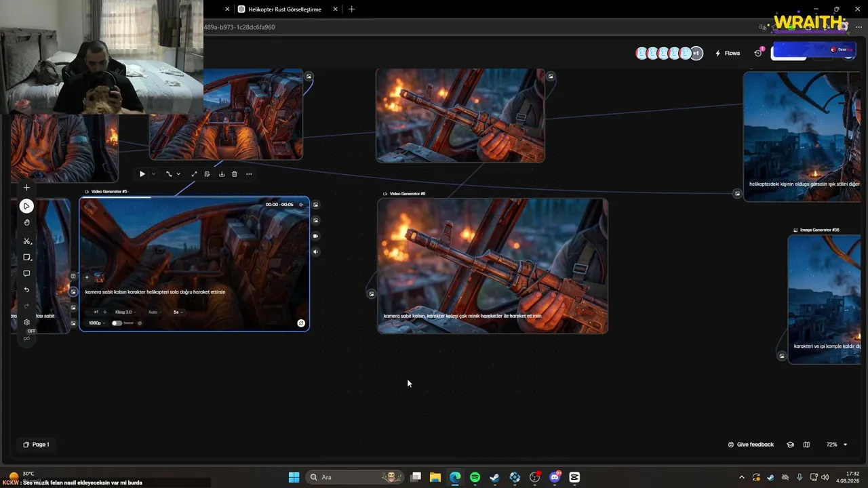Choose the scissors cut tool
Viewport: 868px width, 488px height.
[26, 241]
